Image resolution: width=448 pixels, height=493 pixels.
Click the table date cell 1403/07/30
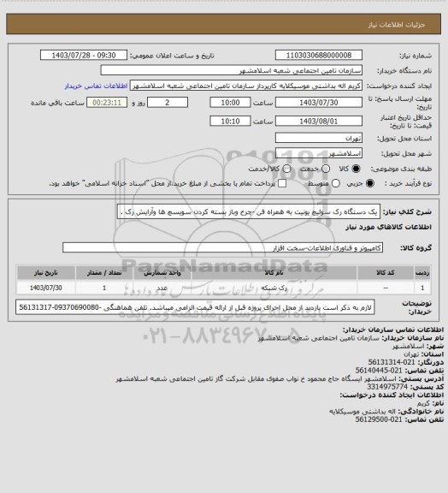pos(46,288)
